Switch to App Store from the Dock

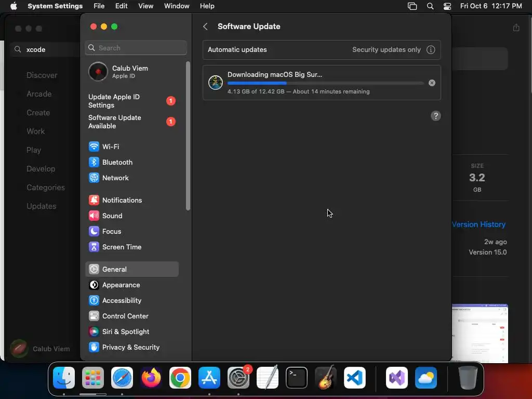point(209,378)
